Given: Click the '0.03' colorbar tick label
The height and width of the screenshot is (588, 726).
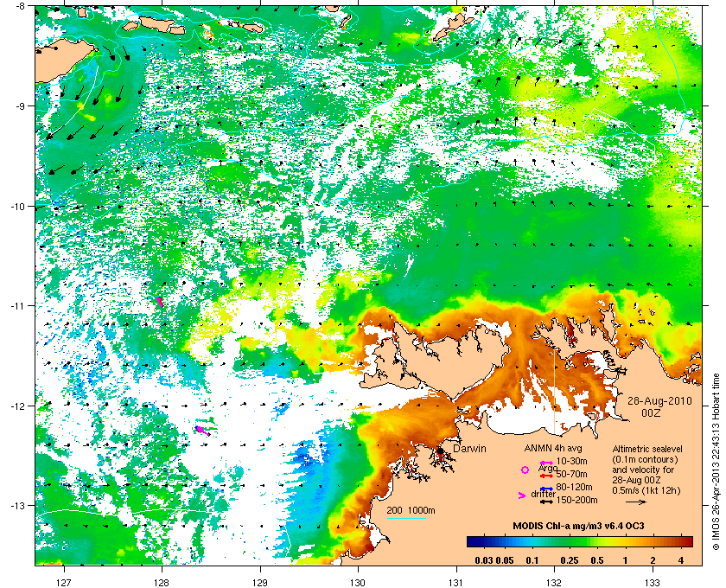Looking at the screenshot, I should coord(484,560).
